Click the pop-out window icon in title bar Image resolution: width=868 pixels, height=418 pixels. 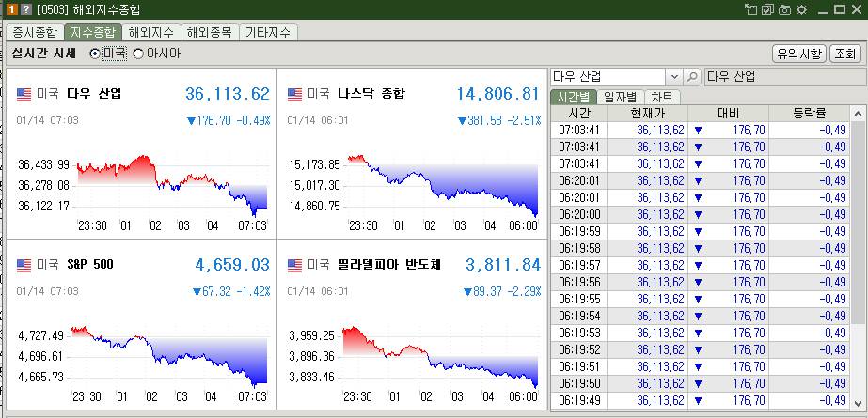750,9
